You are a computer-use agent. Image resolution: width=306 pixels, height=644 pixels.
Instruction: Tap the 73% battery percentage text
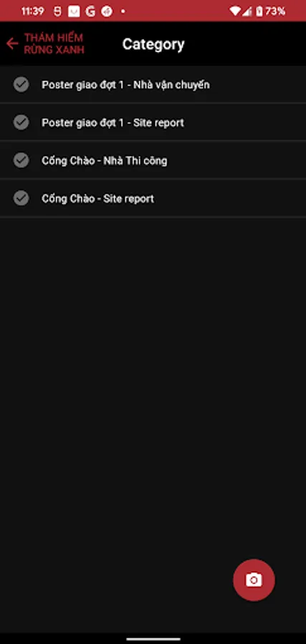tap(275, 11)
